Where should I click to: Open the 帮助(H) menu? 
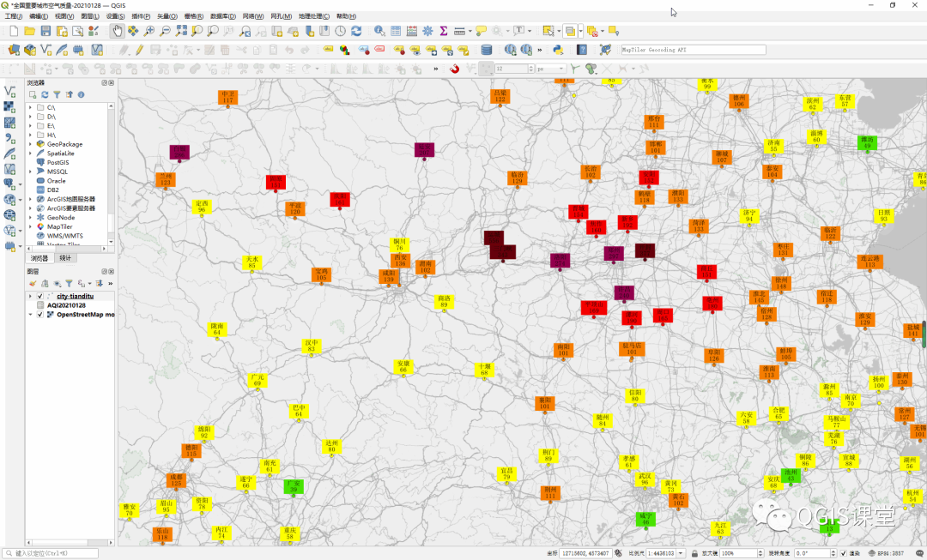coord(346,16)
